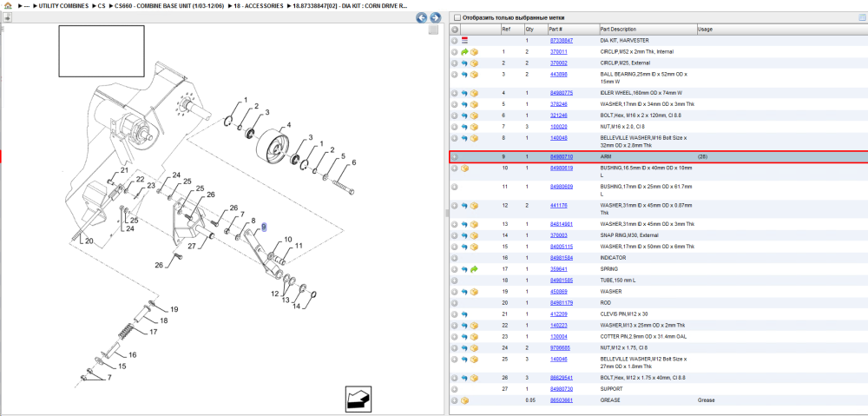Image resolution: width=868 pixels, height=416 pixels.
Task: Toggle plus button on TUBE, 150 mm L row
Action: click(455, 281)
